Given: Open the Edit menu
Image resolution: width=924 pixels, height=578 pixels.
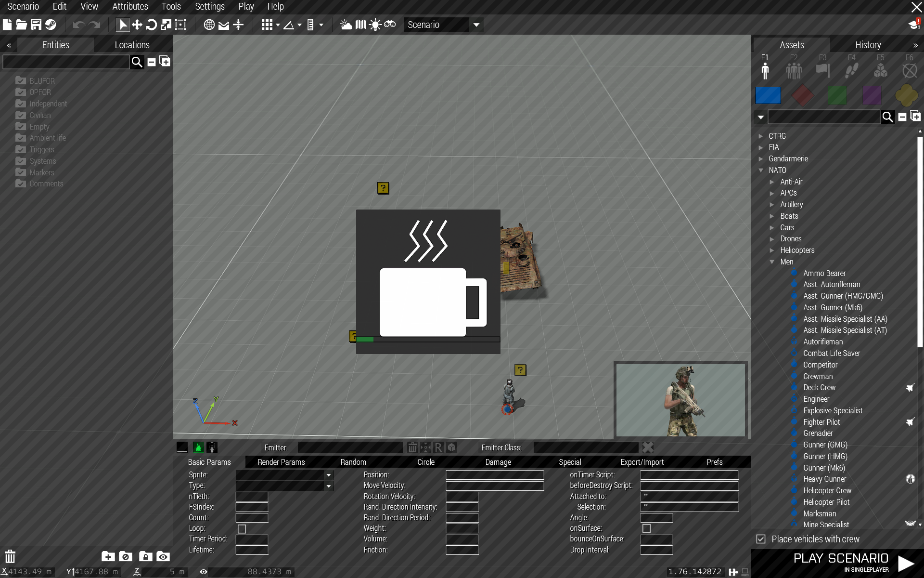Looking at the screenshot, I should tap(60, 6).
